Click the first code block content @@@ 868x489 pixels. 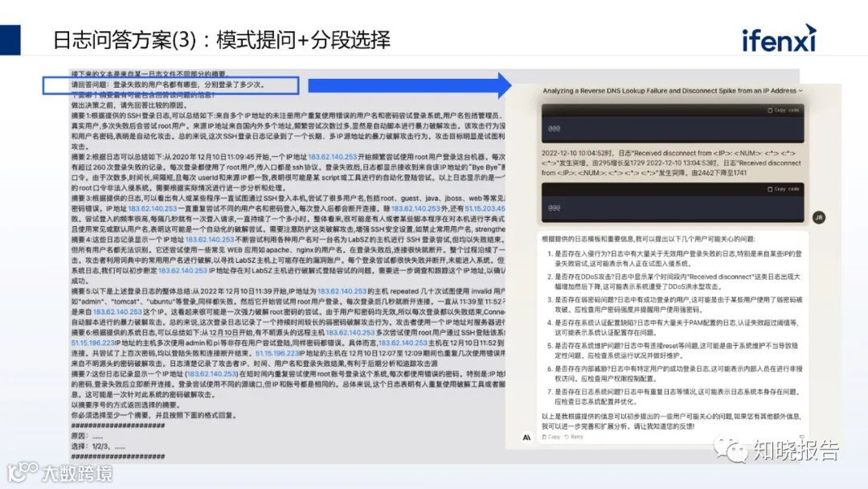pyautogui.click(x=554, y=129)
